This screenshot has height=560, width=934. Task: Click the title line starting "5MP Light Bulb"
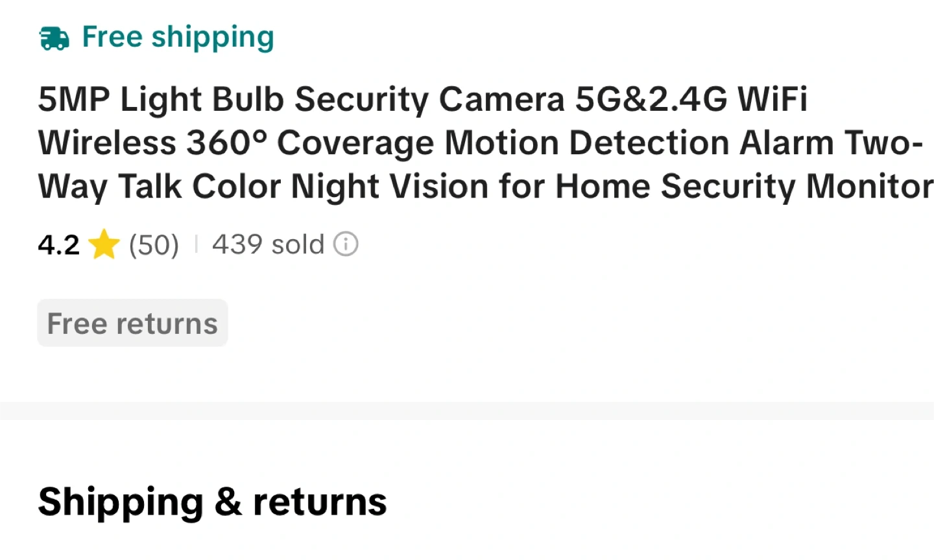coord(422,99)
